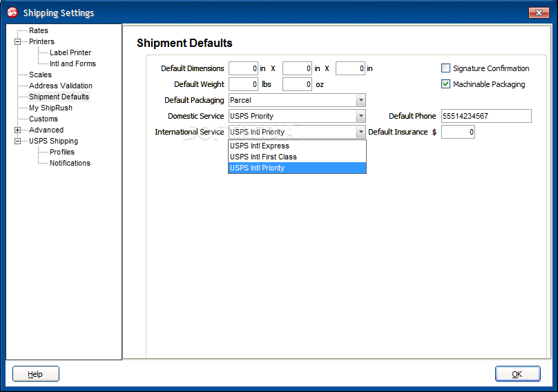The height and width of the screenshot is (392, 558).
Task: Uncheck the Machinable Packaging checkbox
Action: [x=445, y=84]
